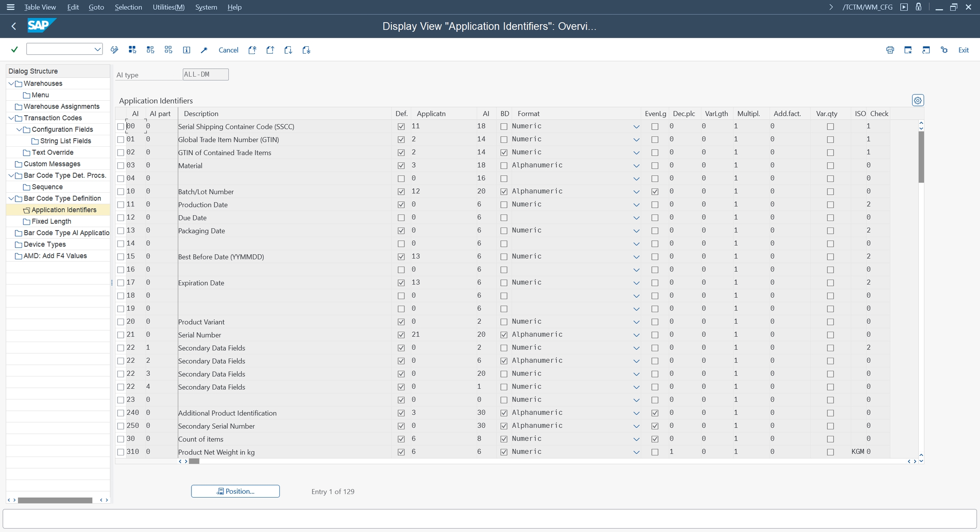Click the Display/Change toggle pencil icon

(114, 50)
